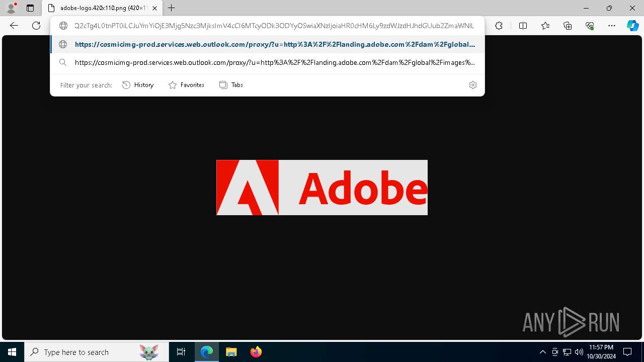Open the tab actions menu icon

pyautogui.click(x=30, y=8)
